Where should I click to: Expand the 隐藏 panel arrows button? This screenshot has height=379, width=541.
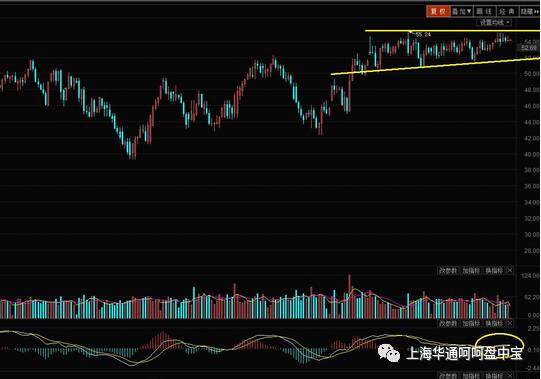tap(529, 11)
